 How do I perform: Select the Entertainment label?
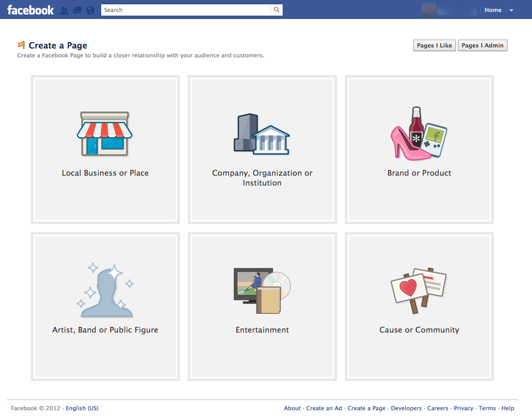pos(262,330)
